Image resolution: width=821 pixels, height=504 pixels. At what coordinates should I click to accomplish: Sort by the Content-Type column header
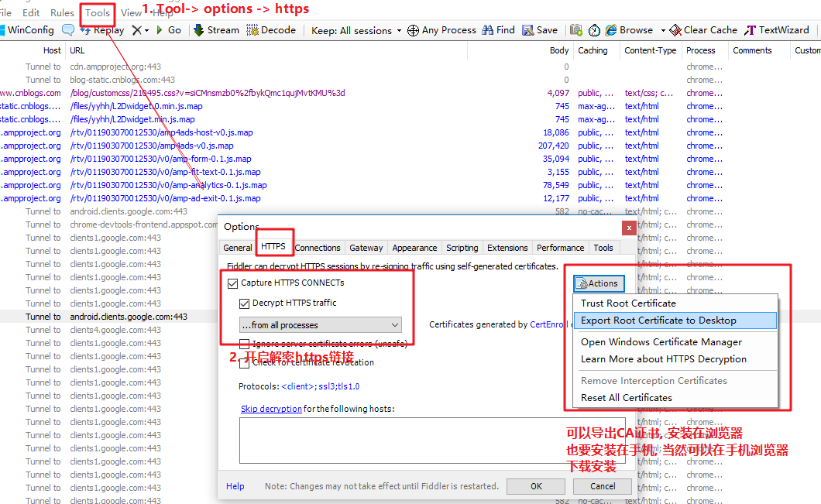coord(651,50)
